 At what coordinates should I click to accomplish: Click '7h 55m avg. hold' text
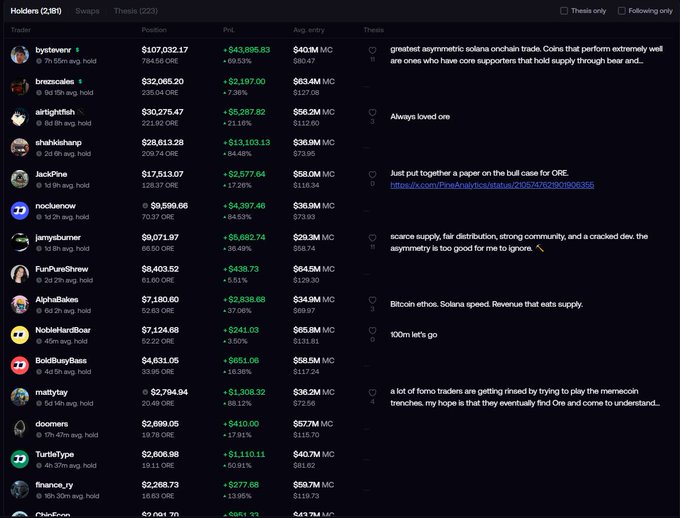pos(70,61)
